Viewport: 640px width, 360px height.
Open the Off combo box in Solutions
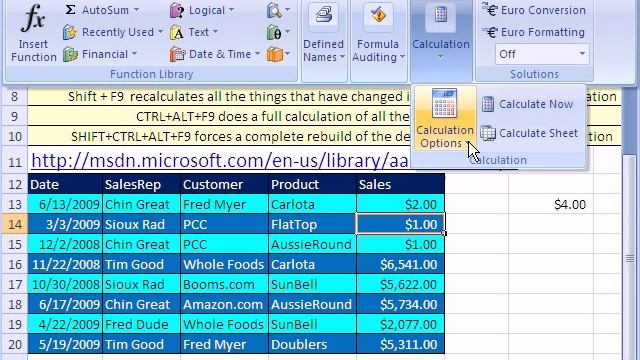click(542, 54)
